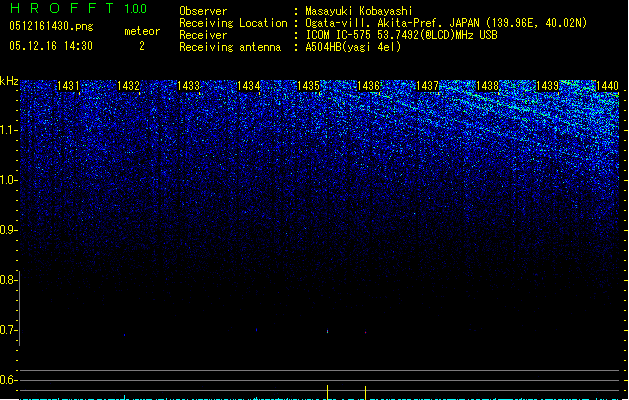Click the 0.6 kHz axis label
Image resolution: width=629 pixels, height=400 pixels.
point(9,380)
